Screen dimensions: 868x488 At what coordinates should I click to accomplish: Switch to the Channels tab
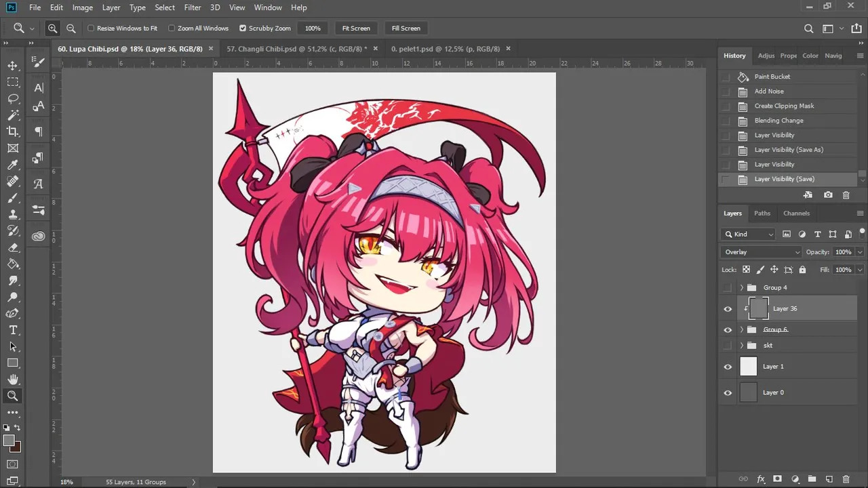796,213
